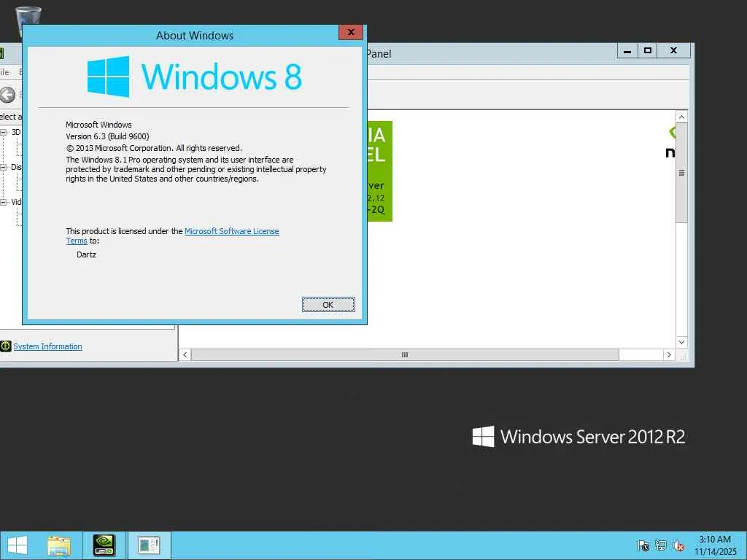Open the Action Center flag tray icon

tap(643, 545)
